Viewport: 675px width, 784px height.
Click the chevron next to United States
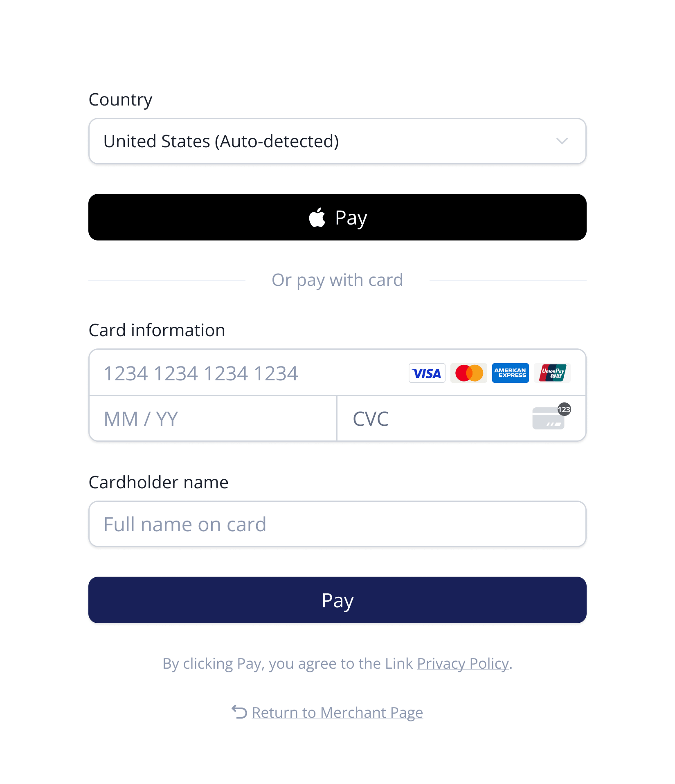562,141
